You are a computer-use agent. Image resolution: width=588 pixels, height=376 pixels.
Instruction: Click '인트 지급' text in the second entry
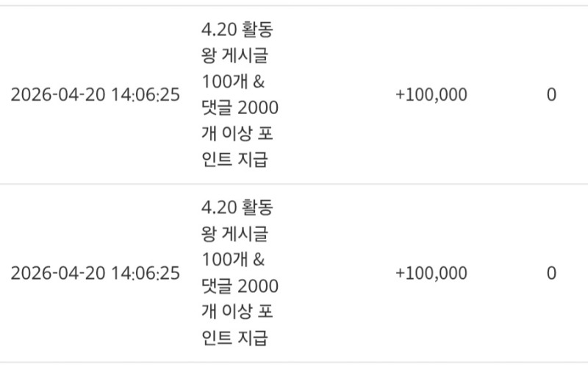pos(234,338)
